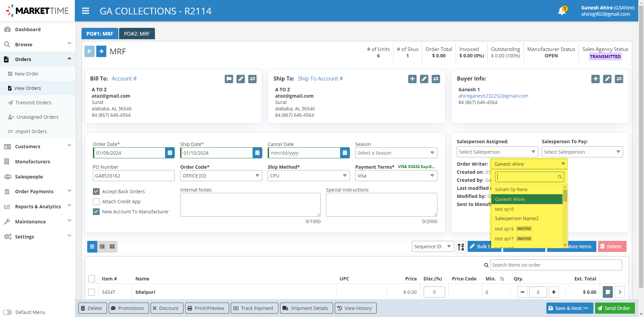Open the hamburger menu icon
Screen dimensions: 644x317
click(86, 11)
